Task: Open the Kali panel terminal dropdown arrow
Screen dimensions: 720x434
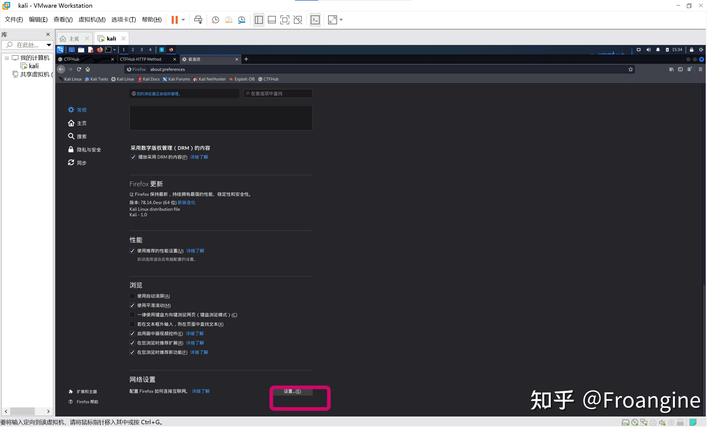Action: (114, 50)
